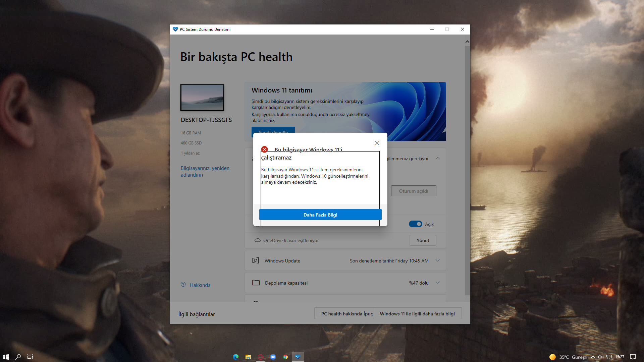This screenshot has height=362, width=644.
Task: Click the vertical scrollbar up arrow
Action: coord(467,42)
